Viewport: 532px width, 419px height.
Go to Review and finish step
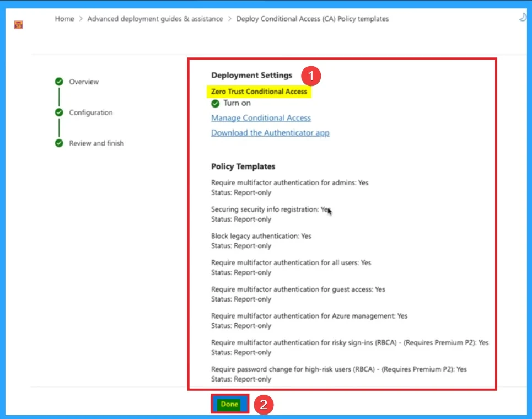(96, 143)
